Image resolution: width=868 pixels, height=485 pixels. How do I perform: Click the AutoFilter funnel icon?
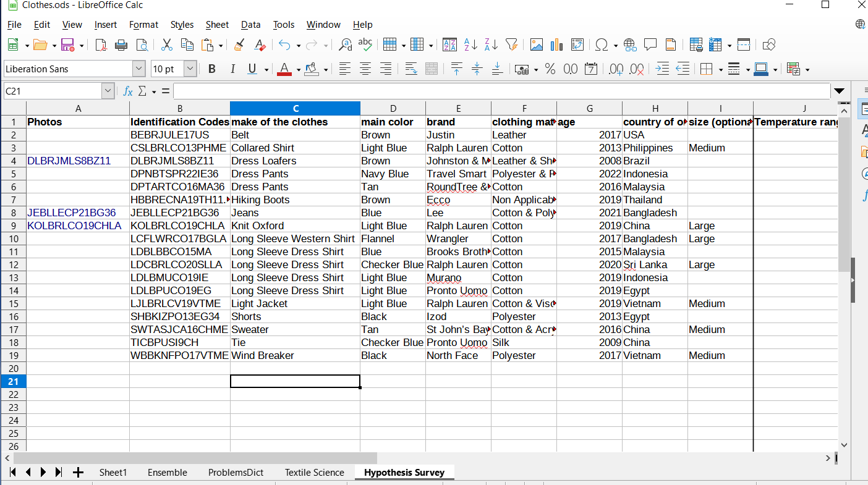[x=511, y=44]
